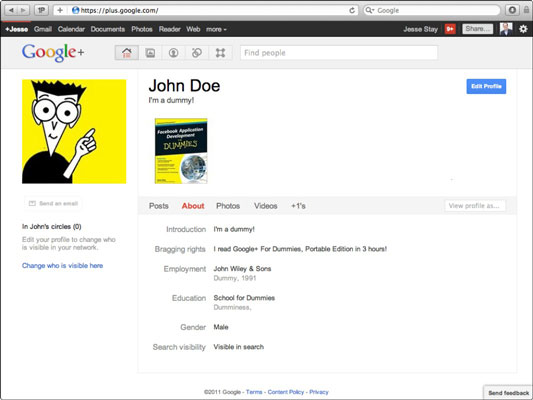Click the Edit Profile button
533x400 pixels.
coord(486,86)
